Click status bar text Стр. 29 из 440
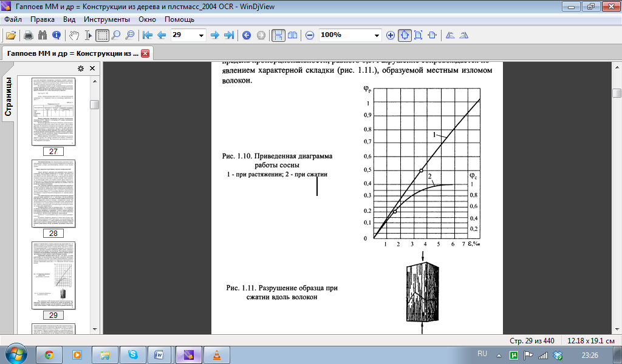 coord(531,340)
